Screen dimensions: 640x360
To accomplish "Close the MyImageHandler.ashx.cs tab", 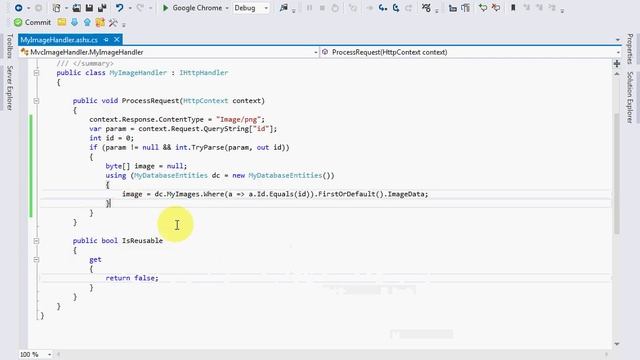I will point(117,40).
